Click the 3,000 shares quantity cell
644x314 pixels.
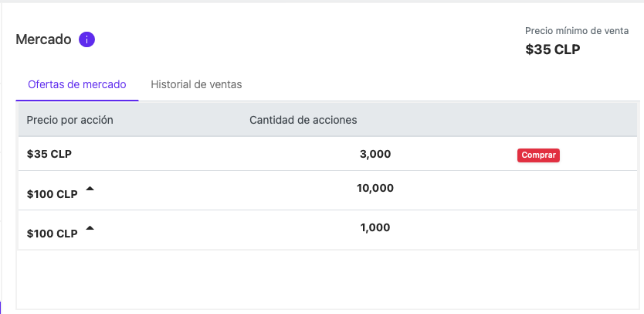coord(375,155)
